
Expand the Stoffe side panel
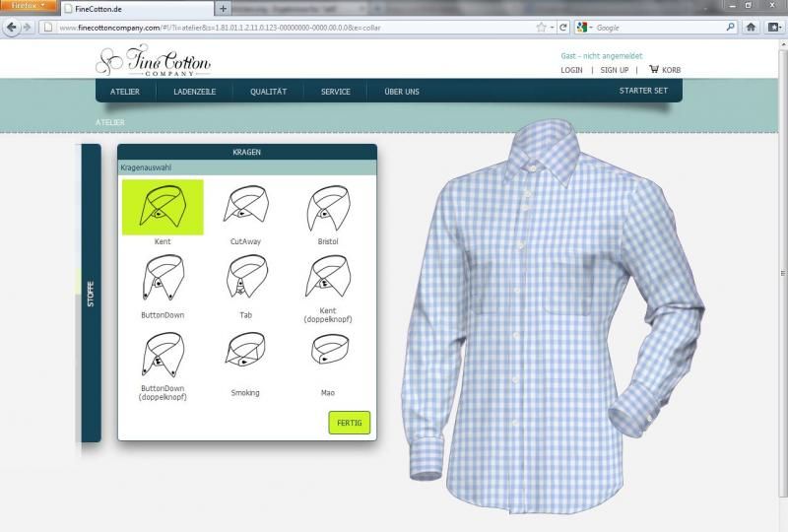91,294
